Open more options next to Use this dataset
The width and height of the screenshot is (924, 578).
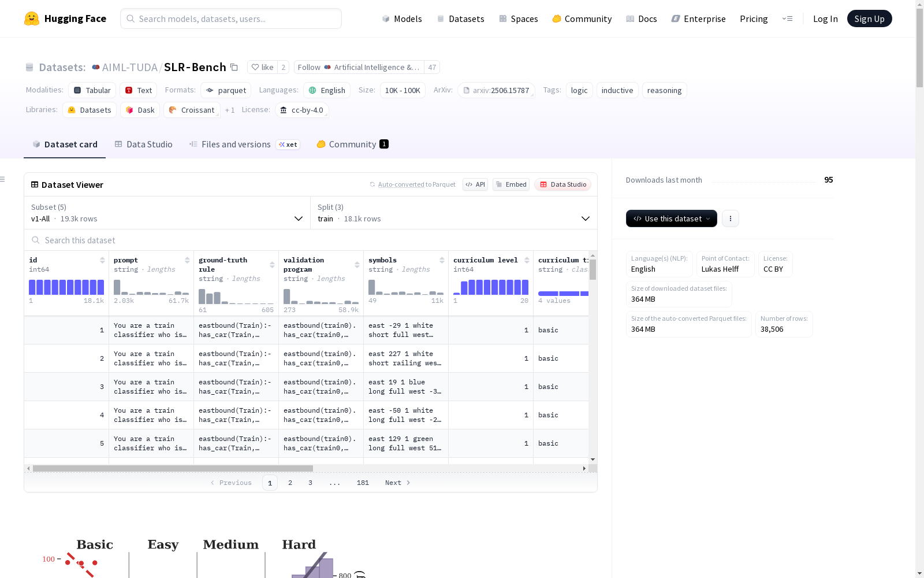click(x=731, y=218)
